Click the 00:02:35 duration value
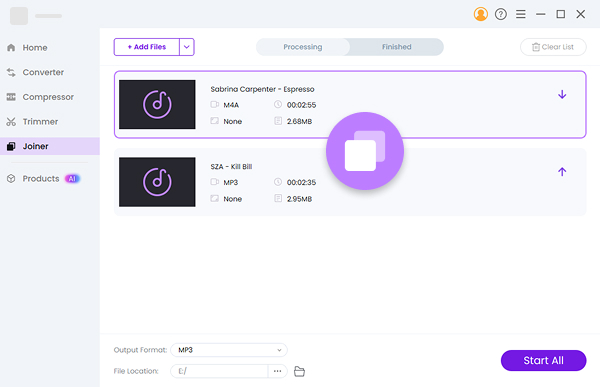The width and height of the screenshot is (600, 387). pyautogui.click(x=302, y=183)
